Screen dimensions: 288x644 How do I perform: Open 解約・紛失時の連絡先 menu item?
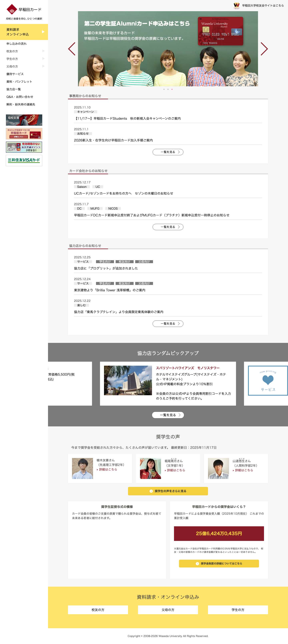pos(21,105)
